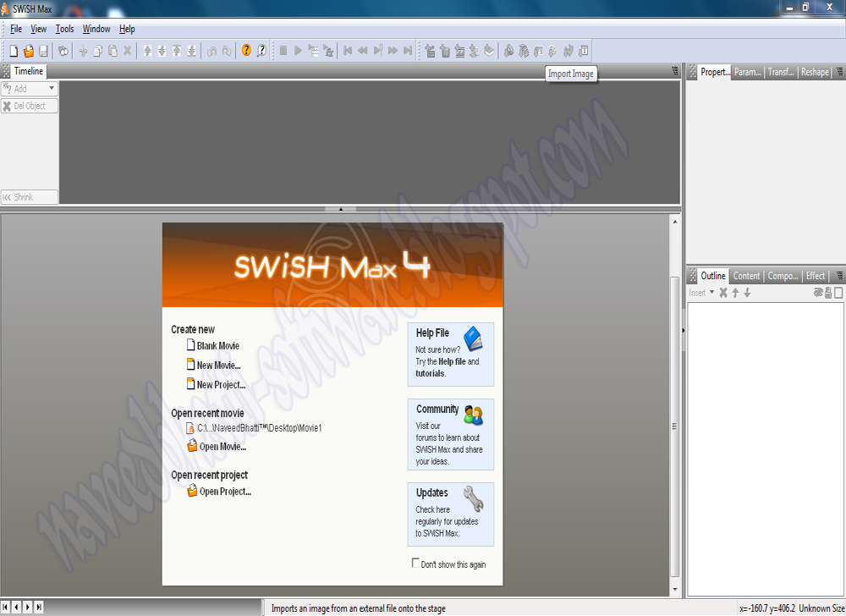Click the Play Effect toolbar icon

point(328,51)
